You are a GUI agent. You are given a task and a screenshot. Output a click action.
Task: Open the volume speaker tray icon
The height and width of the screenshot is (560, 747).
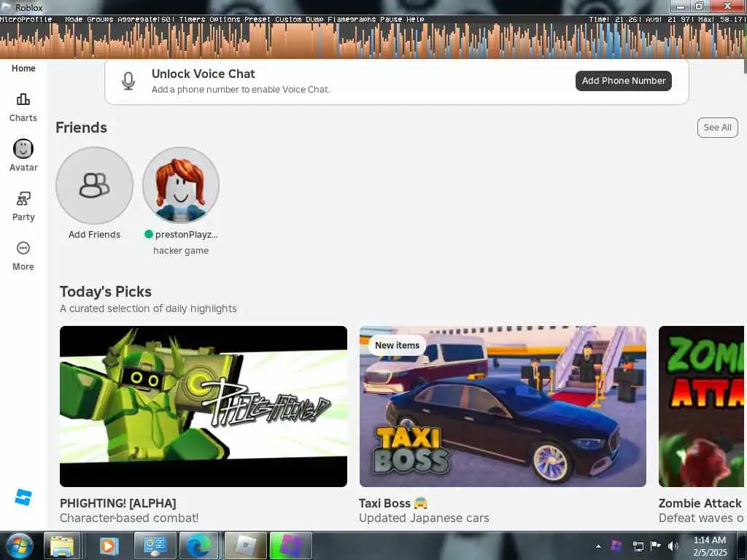673,546
